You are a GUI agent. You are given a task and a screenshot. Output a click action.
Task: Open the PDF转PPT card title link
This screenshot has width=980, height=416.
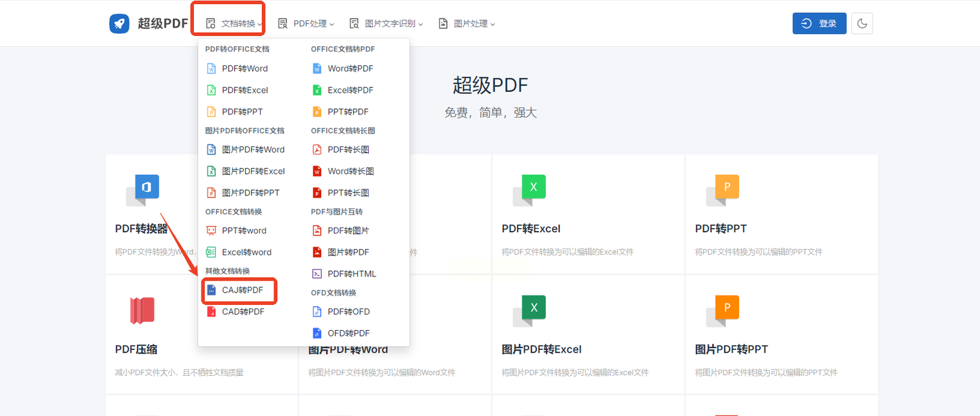click(x=721, y=229)
